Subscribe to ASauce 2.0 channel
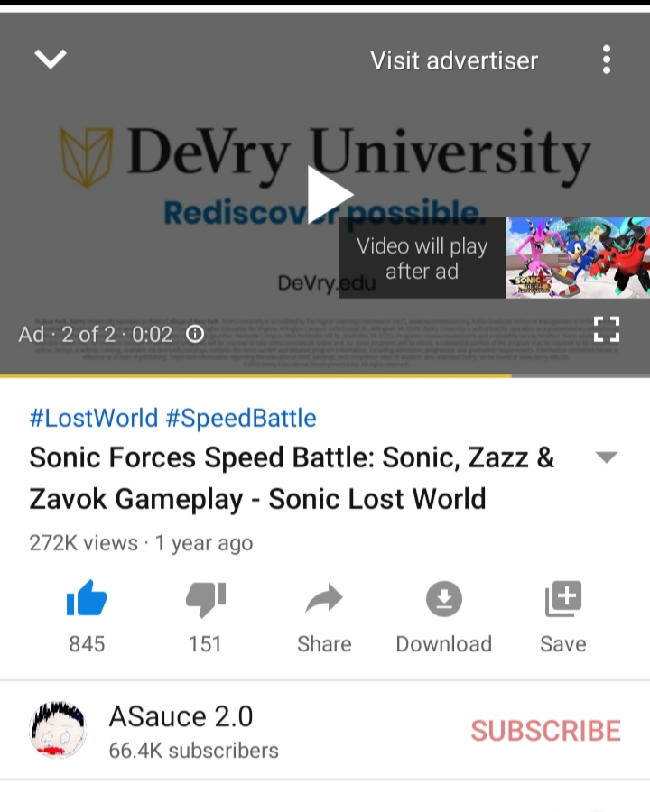 545,731
